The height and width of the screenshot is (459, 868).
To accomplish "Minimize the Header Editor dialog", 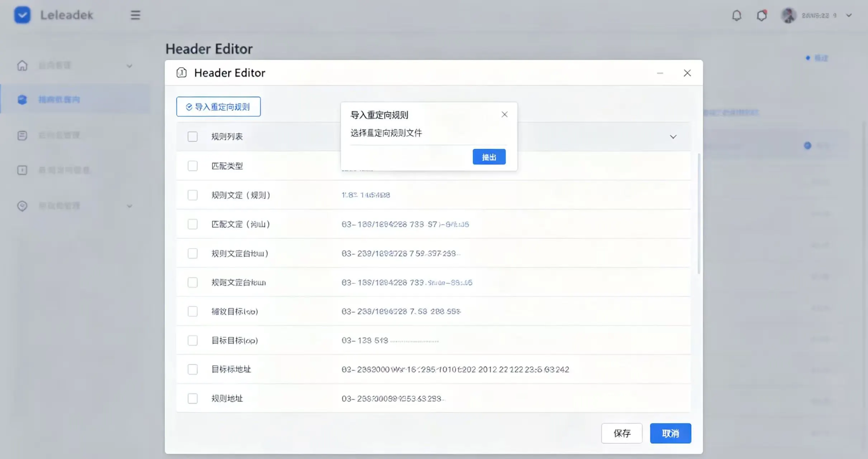I will 660,73.
